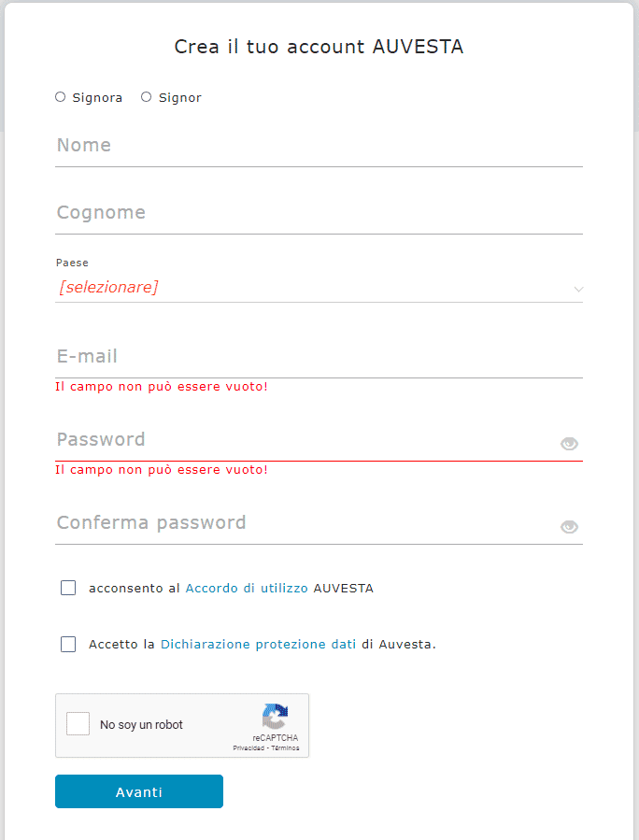Screen dimensions: 639x840
Task: Click the reCAPTCHA logo icon
Action: (276, 717)
